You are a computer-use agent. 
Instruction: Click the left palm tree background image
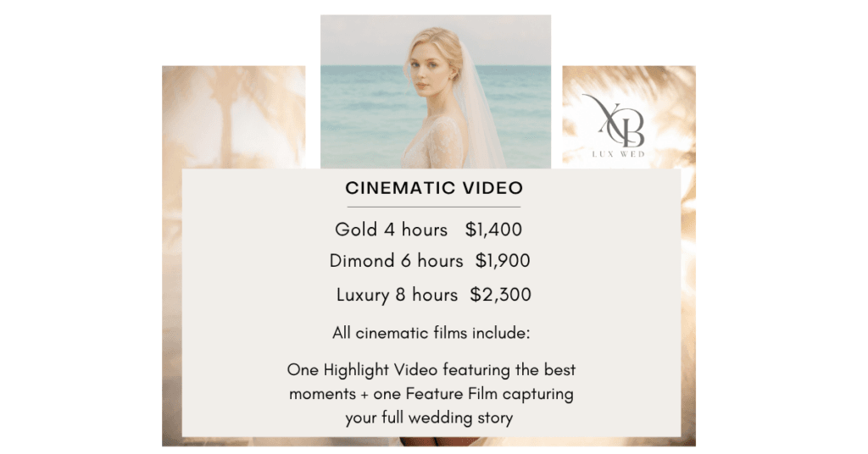point(233,117)
